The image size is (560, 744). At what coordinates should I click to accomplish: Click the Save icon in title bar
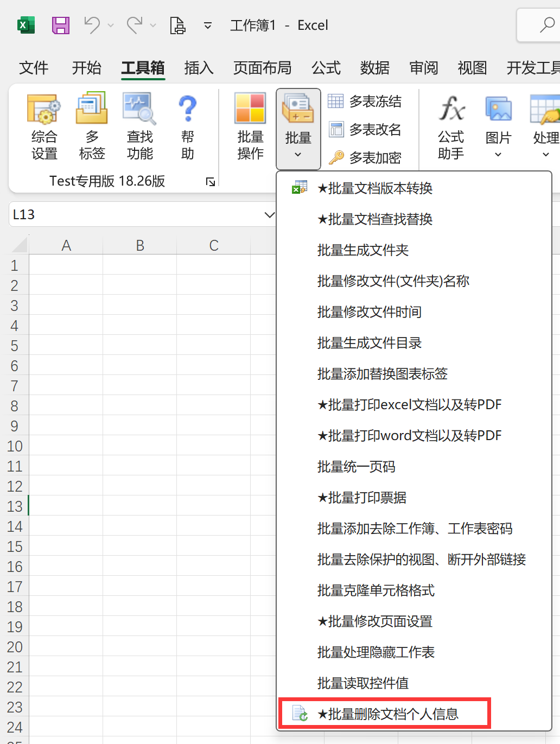pos(60,26)
